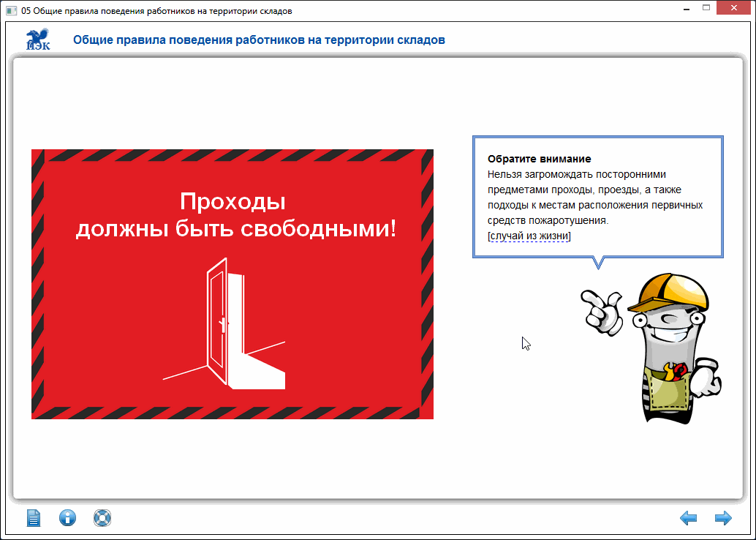Click the open door pictogram on the poster
The width and height of the screenshot is (756, 540).
pos(224,323)
